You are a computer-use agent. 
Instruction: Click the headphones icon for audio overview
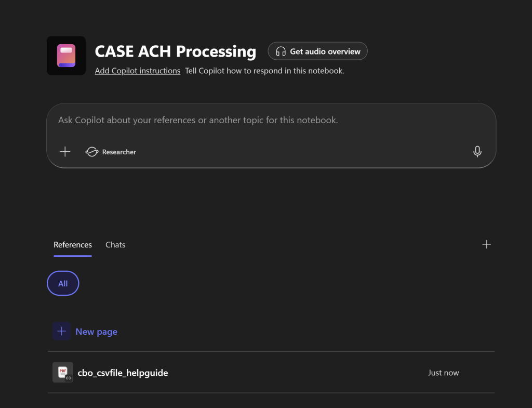coord(281,51)
